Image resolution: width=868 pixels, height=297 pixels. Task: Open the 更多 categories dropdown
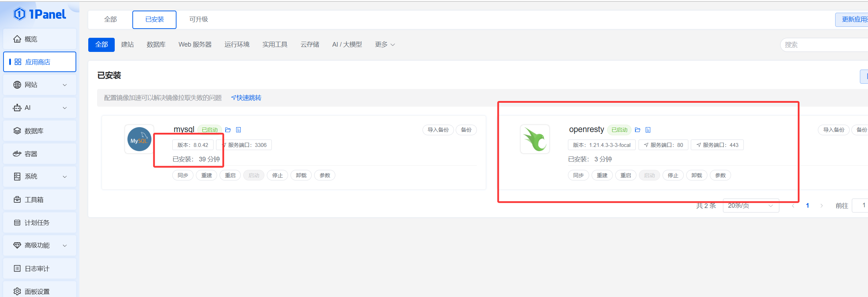pos(385,44)
